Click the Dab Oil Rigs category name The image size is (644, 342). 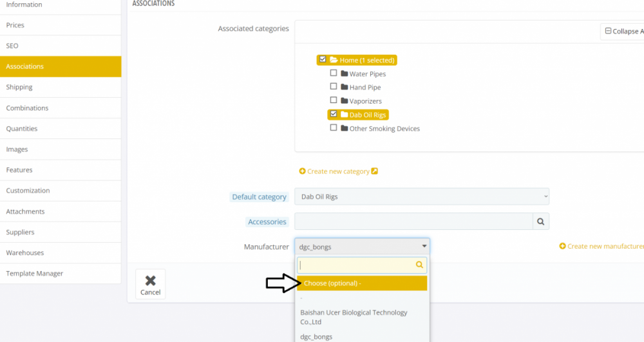(368, 115)
